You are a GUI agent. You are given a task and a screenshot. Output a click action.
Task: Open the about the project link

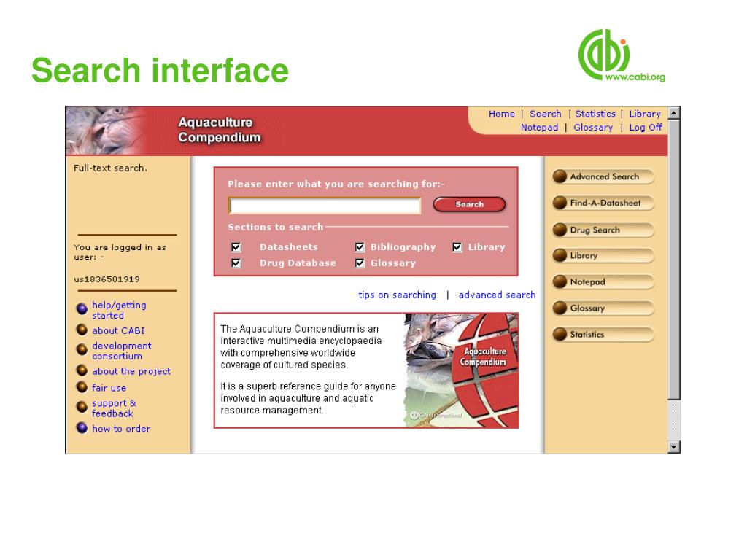point(131,371)
